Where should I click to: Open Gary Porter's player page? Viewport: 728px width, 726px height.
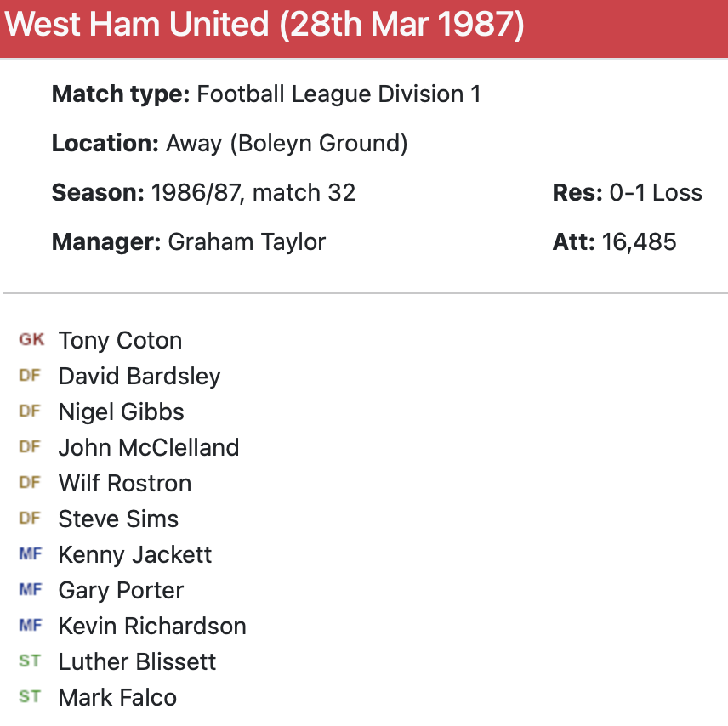click(x=121, y=591)
